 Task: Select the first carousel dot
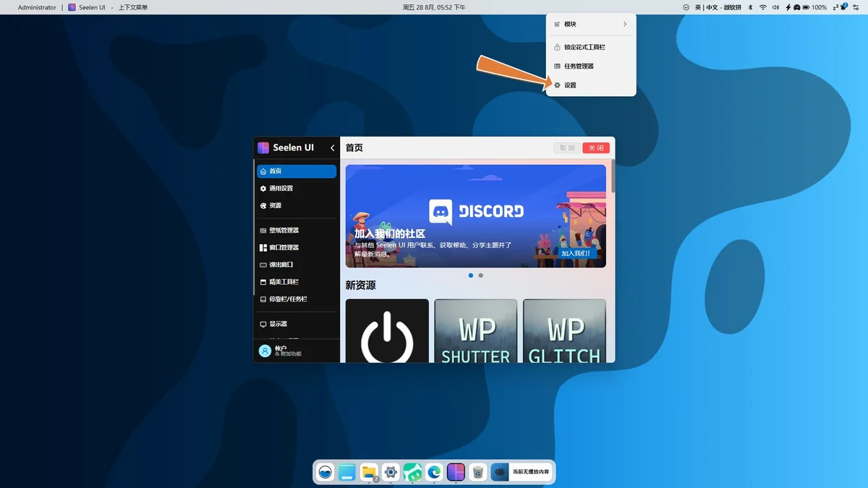(471, 275)
